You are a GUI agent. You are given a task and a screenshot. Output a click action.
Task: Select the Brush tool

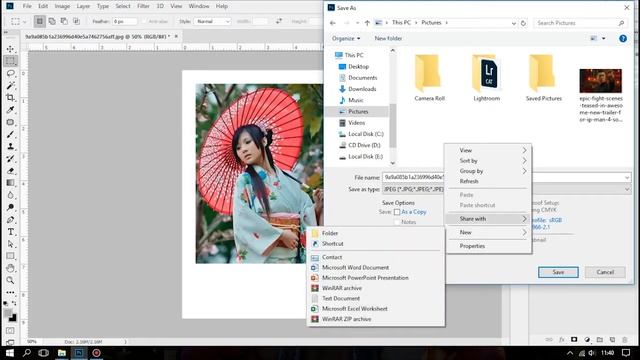(x=11, y=134)
